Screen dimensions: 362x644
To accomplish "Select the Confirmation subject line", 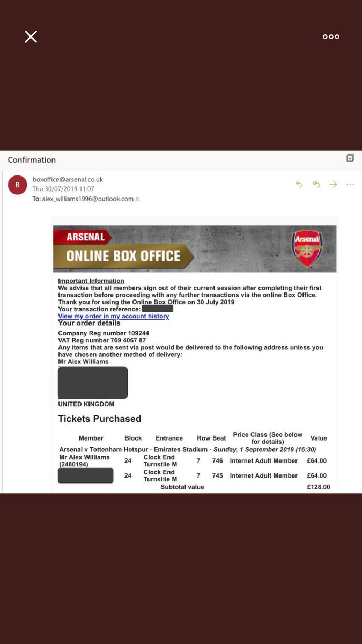I will click(32, 159).
